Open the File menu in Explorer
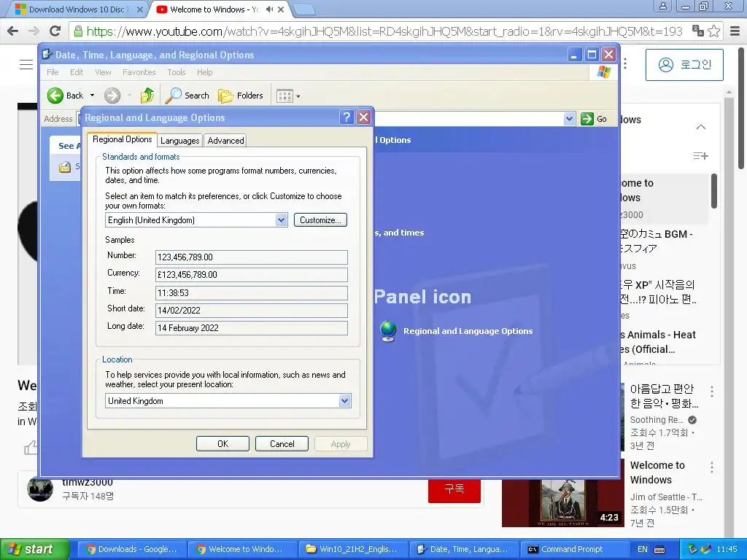Image resolution: width=747 pixels, height=560 pixels. pyautogui.click(x=53, y=72)
